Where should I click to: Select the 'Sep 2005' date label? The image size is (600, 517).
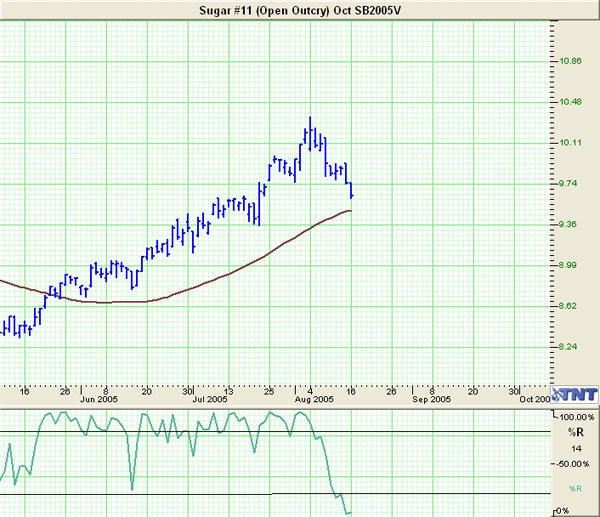pos(432,400)
